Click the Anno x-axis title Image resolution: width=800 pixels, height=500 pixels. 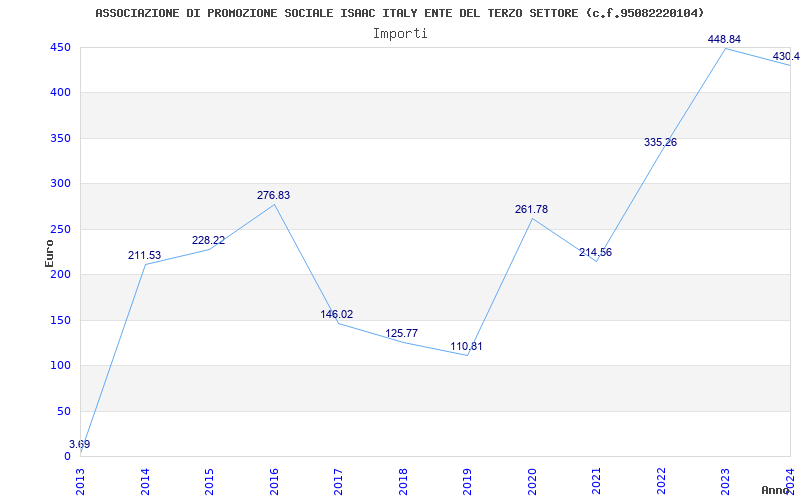click(776, 490)
